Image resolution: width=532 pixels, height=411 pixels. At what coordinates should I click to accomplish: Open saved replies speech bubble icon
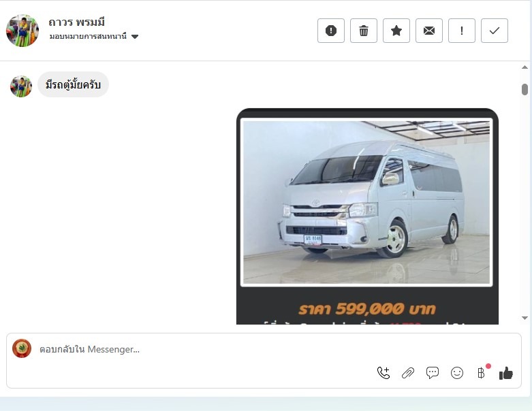click(x=433, y=373)
